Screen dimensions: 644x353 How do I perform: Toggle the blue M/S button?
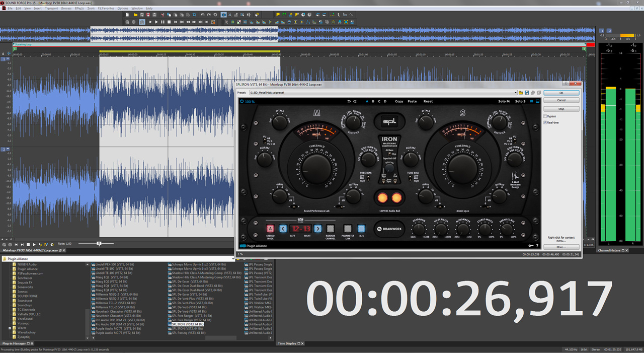[x=361, y=229]
